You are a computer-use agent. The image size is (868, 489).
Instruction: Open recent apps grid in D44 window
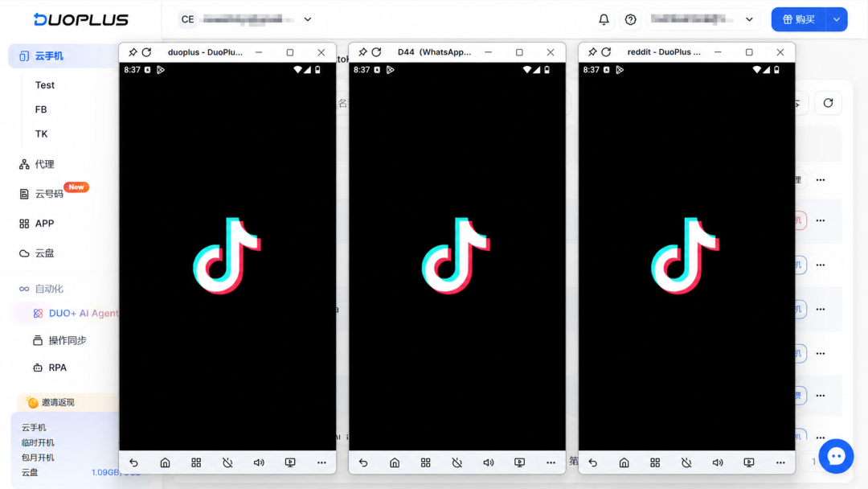426,462
